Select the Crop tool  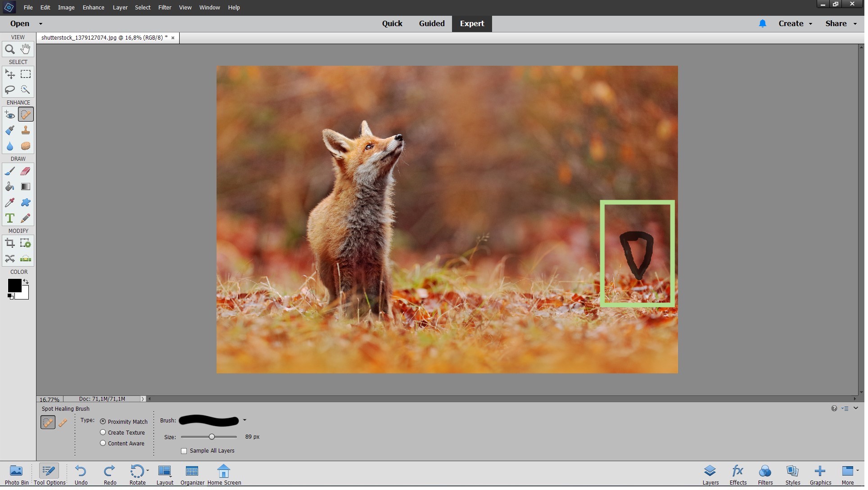9,243
